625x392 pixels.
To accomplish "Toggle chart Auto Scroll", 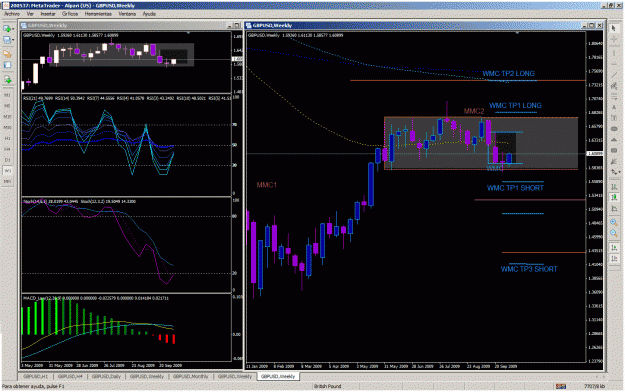I will 614,248.
